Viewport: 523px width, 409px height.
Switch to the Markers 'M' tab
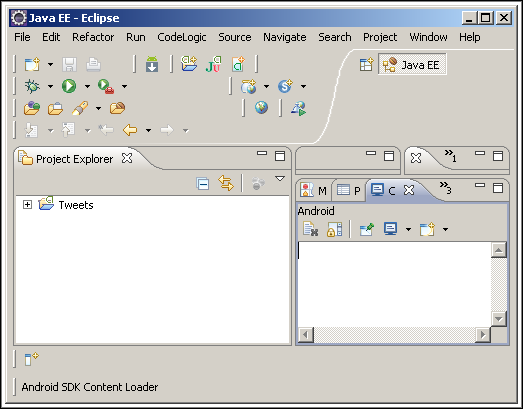(x=314, y=190)
